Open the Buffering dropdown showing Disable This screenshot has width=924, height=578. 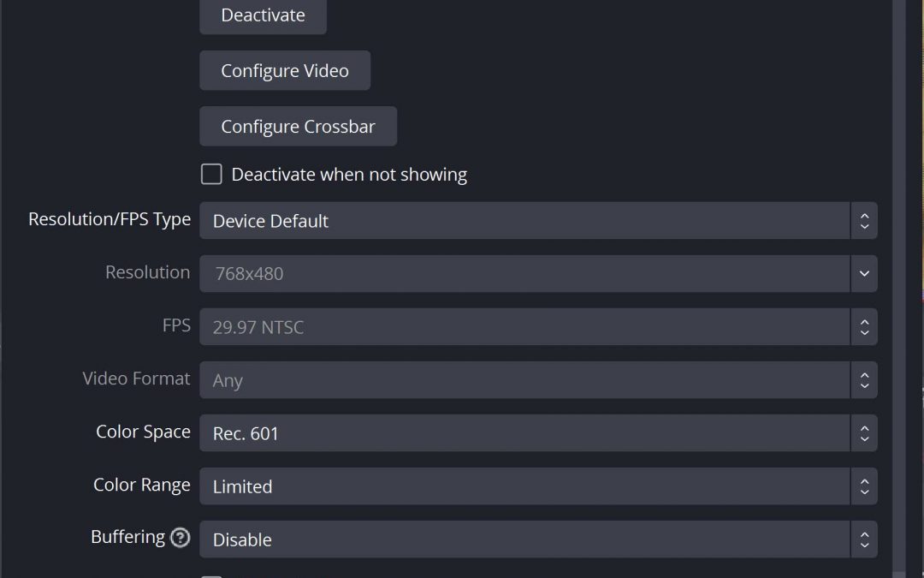click(524, 539)
